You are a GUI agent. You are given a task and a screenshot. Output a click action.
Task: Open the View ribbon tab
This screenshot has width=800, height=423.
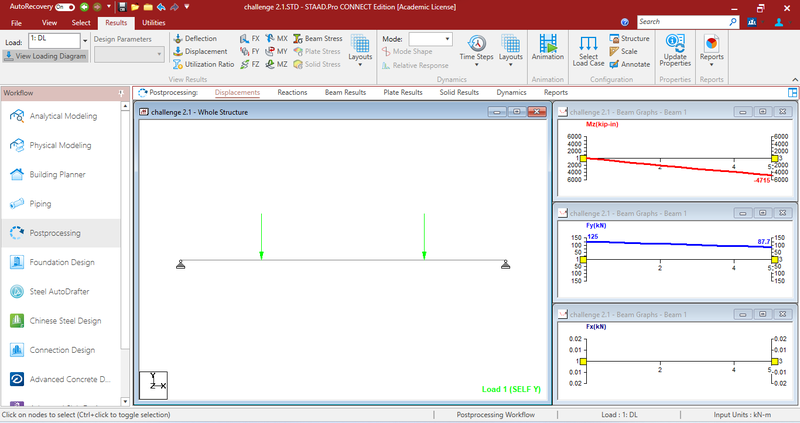tap(49, 23)
